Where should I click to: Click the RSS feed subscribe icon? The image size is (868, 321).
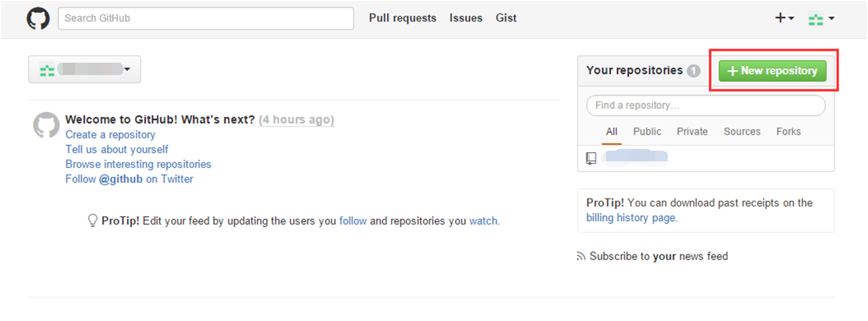click(x=581, y=256)
